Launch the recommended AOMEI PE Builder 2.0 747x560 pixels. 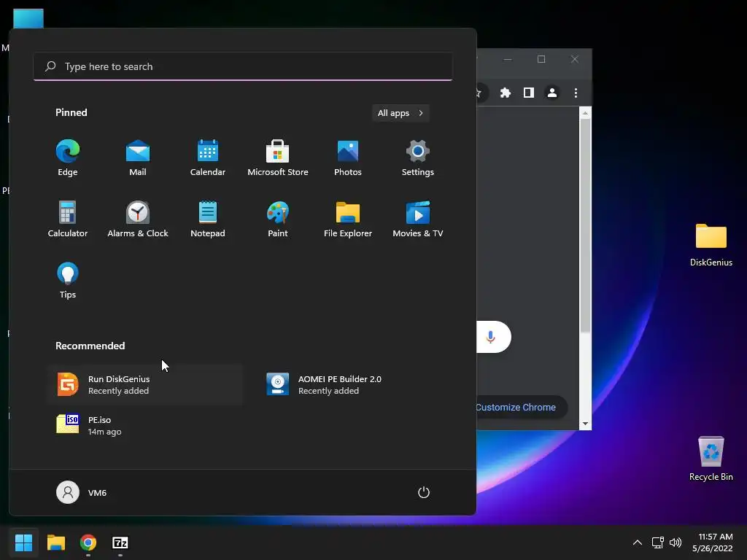[355, 385]
